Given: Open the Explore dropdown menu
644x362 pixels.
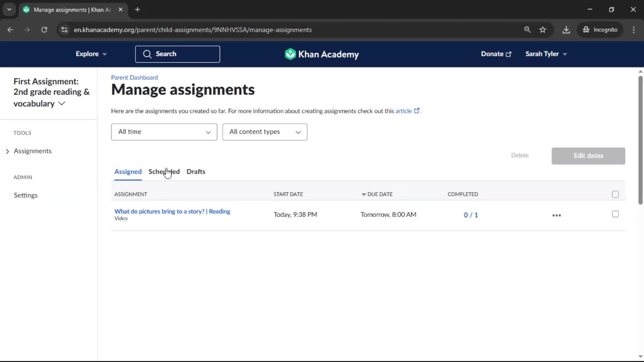Looking at the screenshot, I should (91, 54).
